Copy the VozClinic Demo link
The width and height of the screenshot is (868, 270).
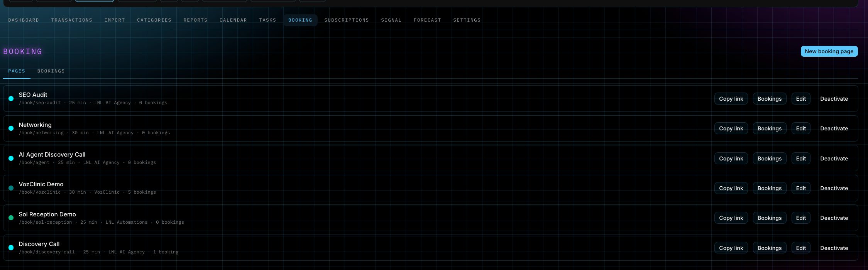coord(731,188)
